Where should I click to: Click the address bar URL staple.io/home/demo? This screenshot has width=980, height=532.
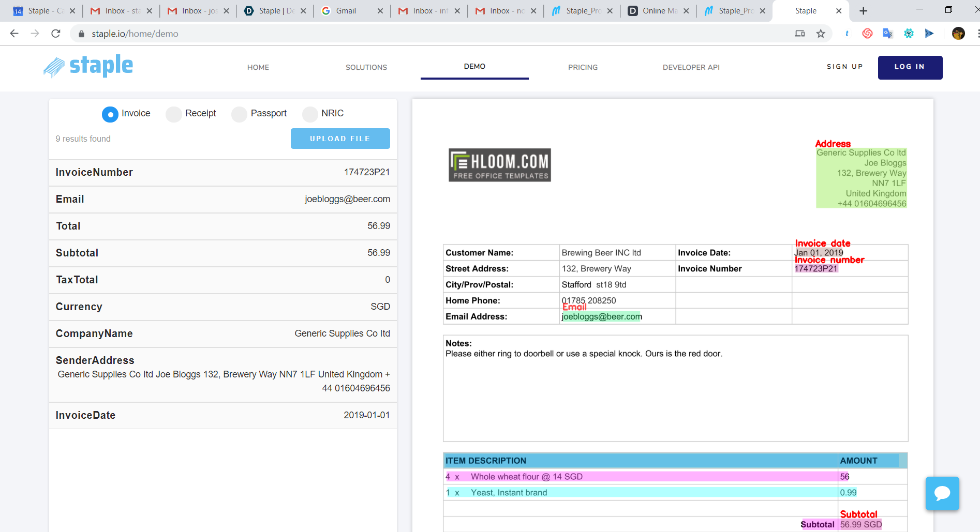[135, 34]
